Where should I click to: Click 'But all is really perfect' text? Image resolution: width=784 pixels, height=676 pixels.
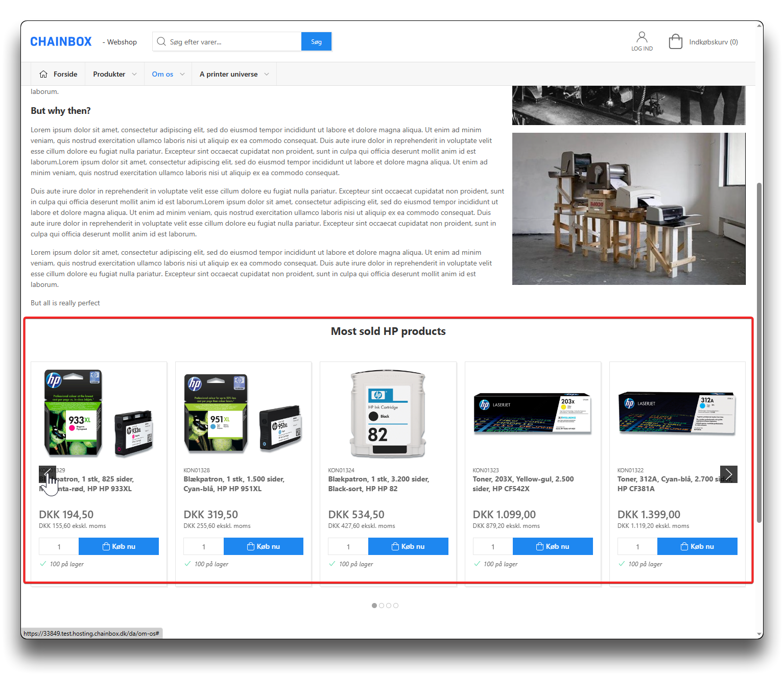coord(65,303)
